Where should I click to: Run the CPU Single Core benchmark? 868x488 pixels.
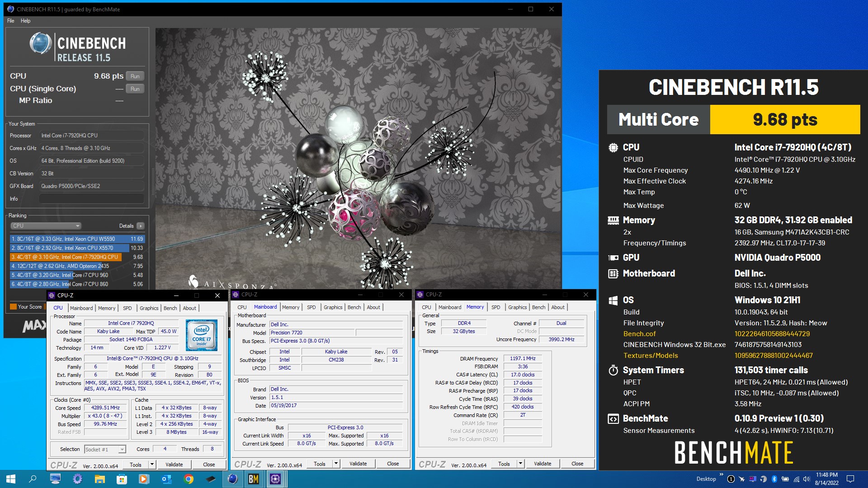click(x=135, y=89)
